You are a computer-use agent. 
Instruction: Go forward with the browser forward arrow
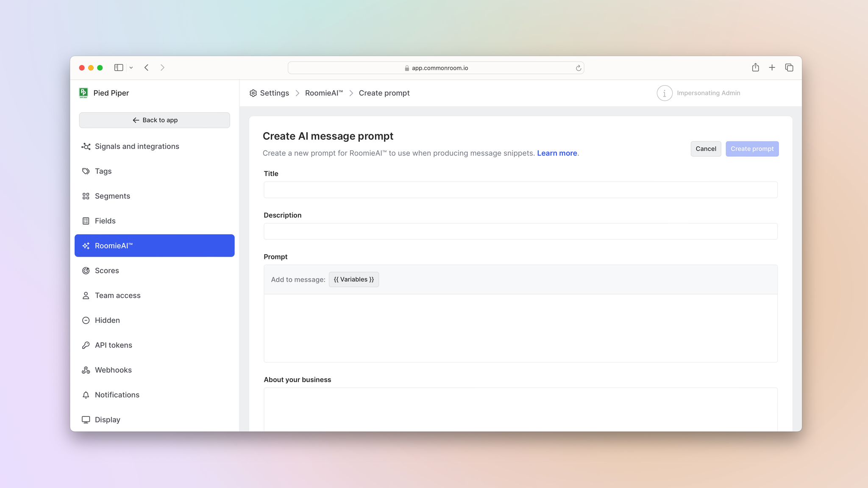click(x=162, y=68)
